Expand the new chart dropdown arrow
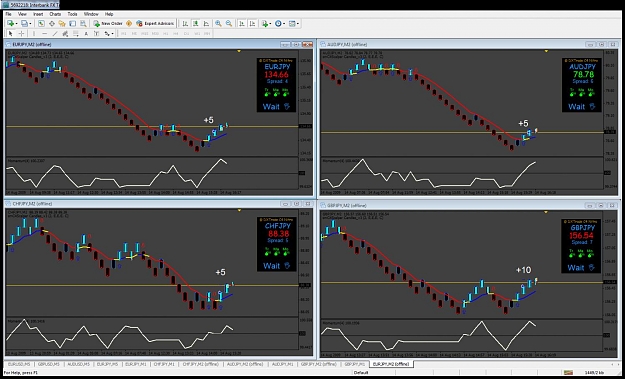 16,24
